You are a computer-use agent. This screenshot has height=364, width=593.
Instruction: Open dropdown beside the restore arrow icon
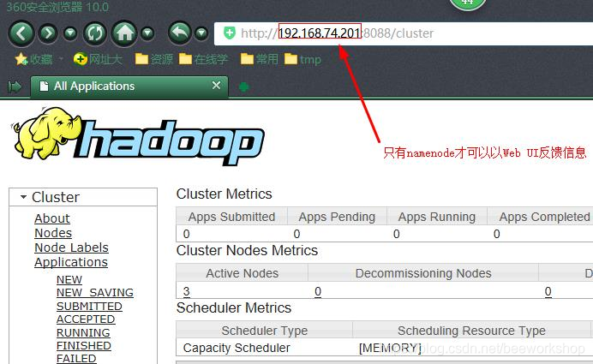pyautogui.click(x=201, y=33)
